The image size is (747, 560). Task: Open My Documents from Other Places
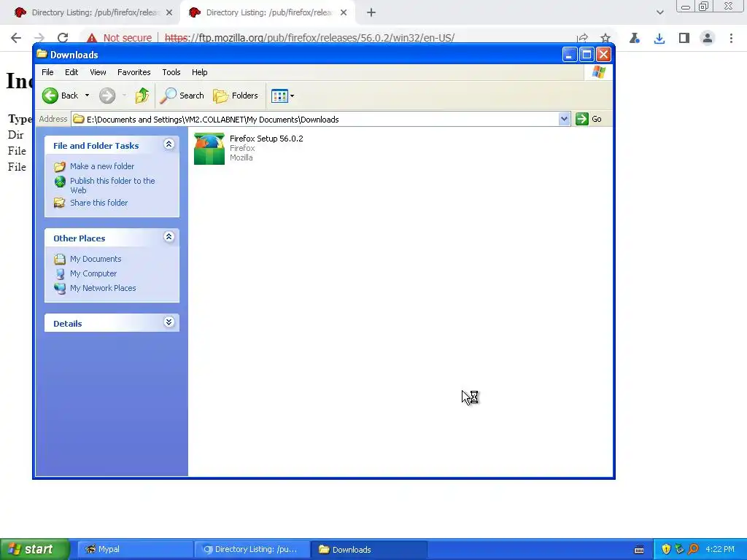[x=96, y=259]
